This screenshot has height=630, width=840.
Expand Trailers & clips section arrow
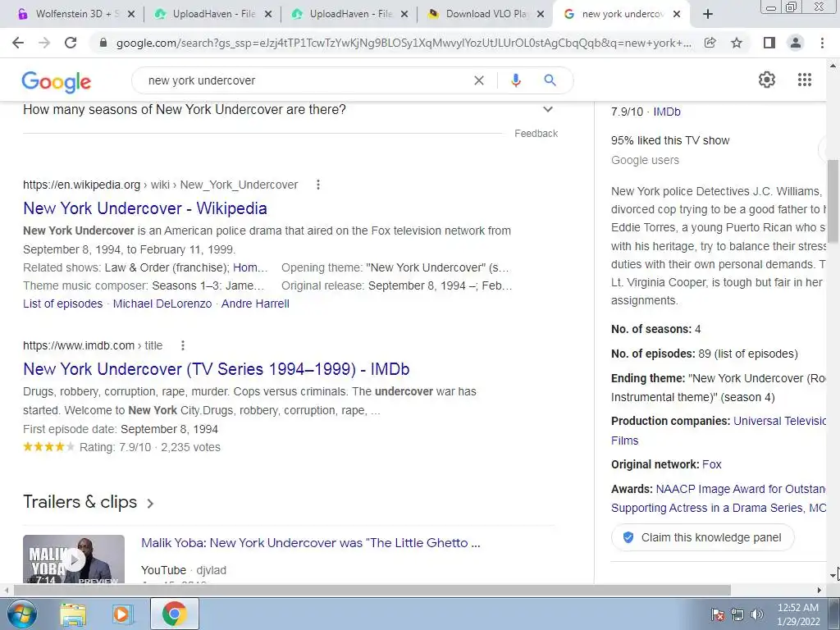(151, 503)
